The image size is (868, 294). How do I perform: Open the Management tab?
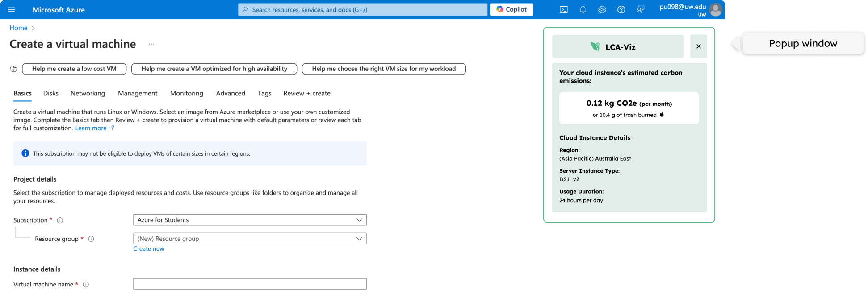tap(138, 93)
